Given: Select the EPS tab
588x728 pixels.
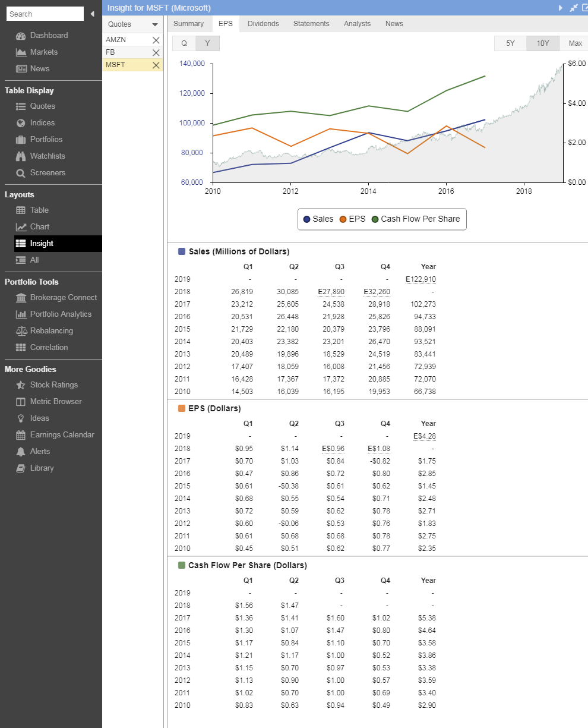Looking at the screenshot, I should (226, 24).
